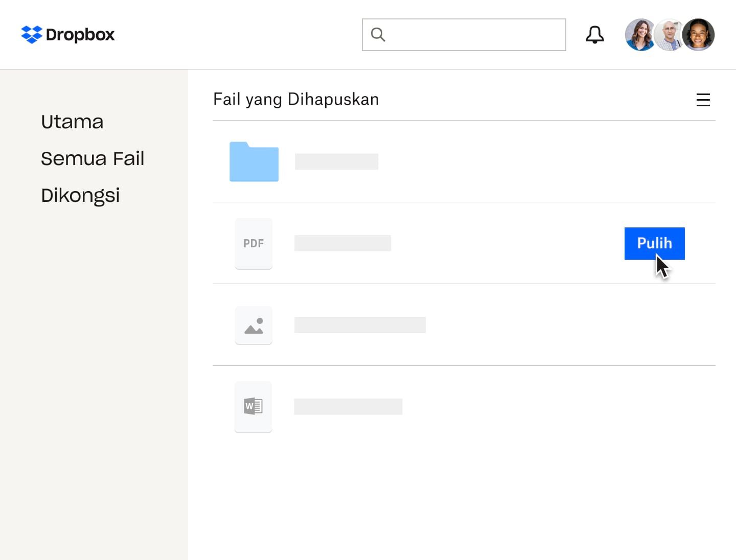Viewport: 736px width, 560px height.
Task: Open the image file icon
Action: click(254, 325)
